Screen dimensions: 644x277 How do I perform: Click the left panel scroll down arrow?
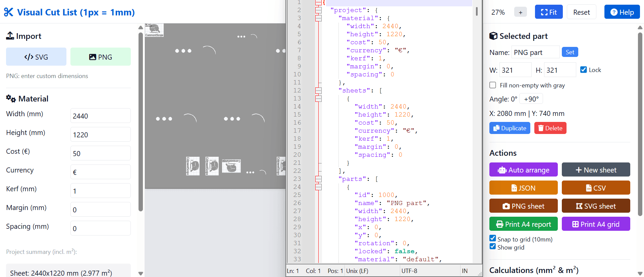(141, 273)
